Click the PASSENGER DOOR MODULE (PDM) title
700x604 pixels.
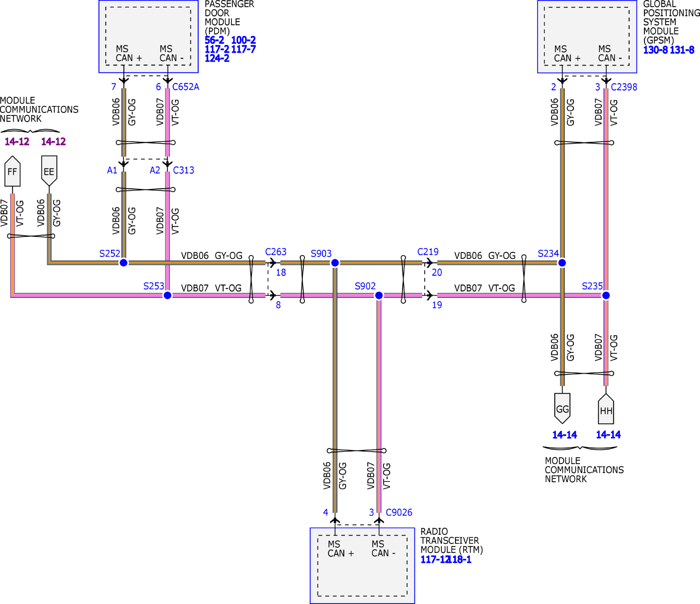(229, 17)
